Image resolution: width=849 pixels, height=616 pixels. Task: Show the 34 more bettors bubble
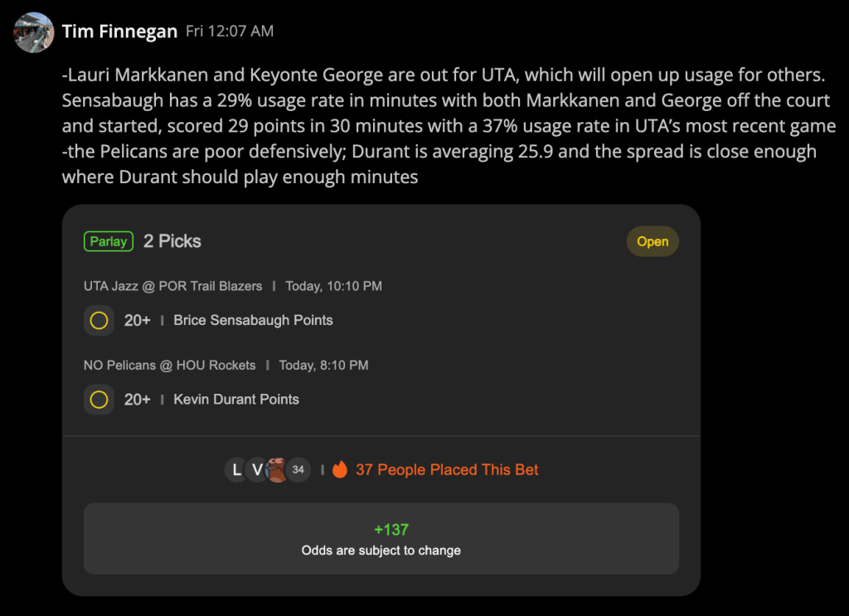(298, 469)
